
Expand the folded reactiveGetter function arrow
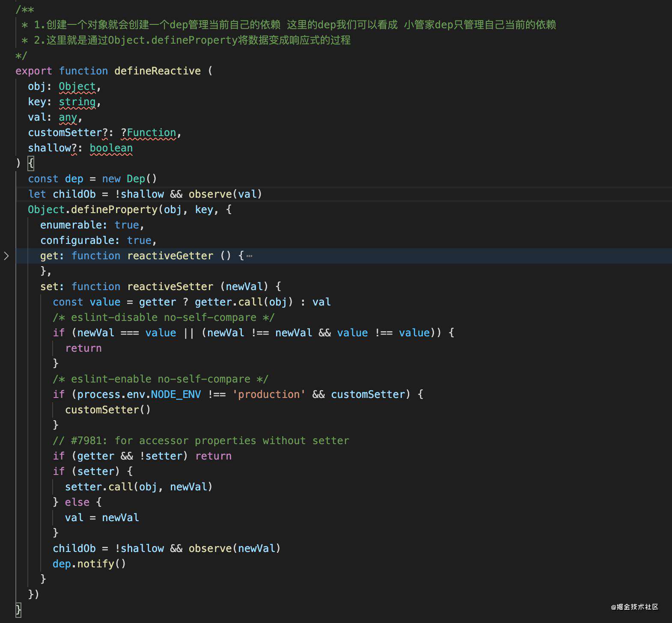pyautogui.click(x=6, y=256)
